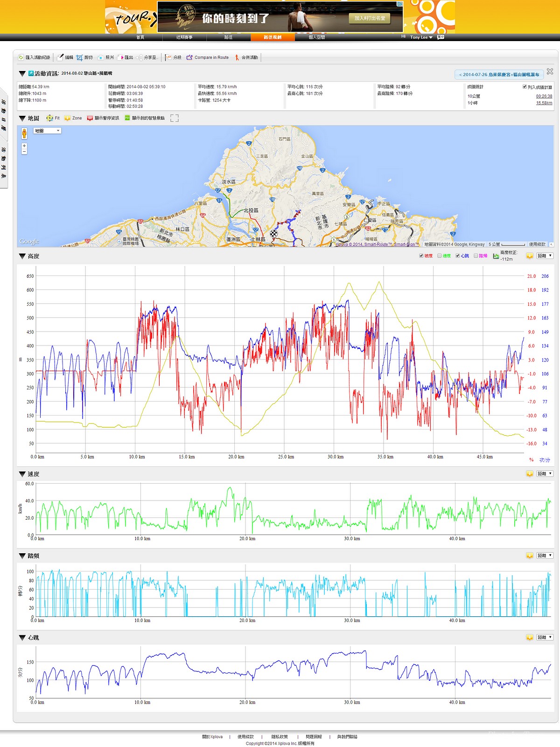Uncheck the 坡度 slope checkbox

(421, 256)
